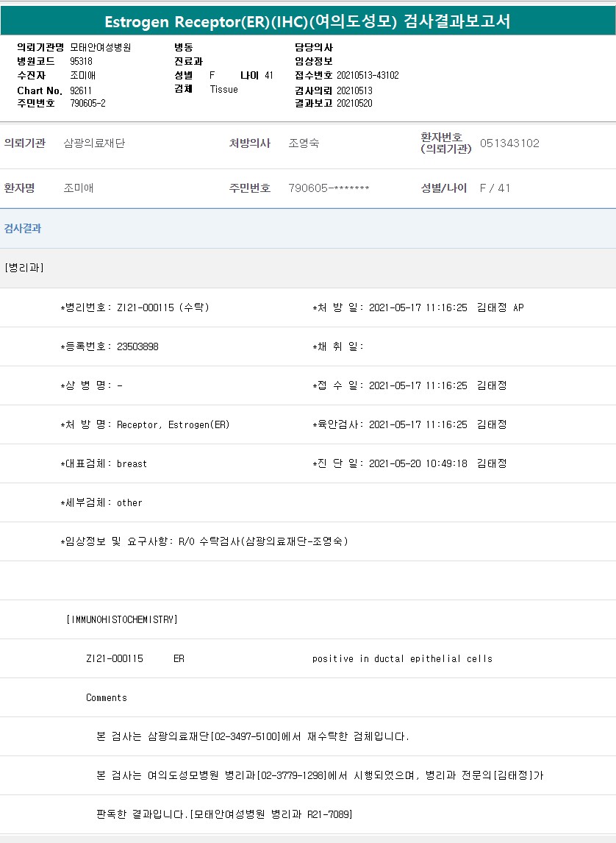
Task: Click the 진단일 timestamp 2021-05-20 10:49:18
Action: point(418,463)
